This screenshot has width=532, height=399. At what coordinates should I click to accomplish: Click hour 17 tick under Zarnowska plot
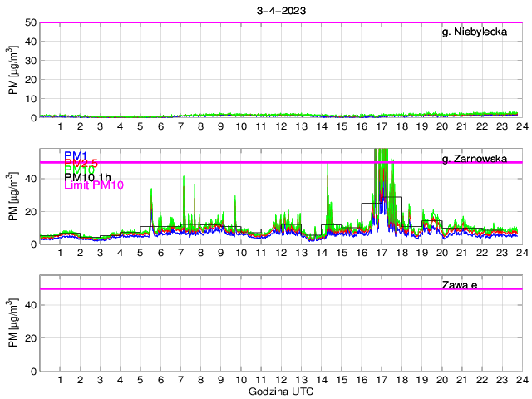tap(381, 253)
